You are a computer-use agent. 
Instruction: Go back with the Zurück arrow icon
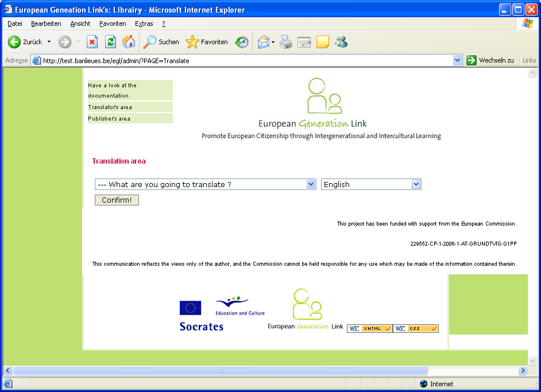[14, 42]
